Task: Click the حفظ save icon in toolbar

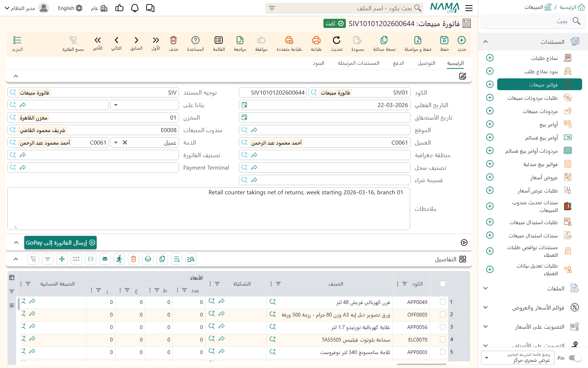Action: coord(444,40)
